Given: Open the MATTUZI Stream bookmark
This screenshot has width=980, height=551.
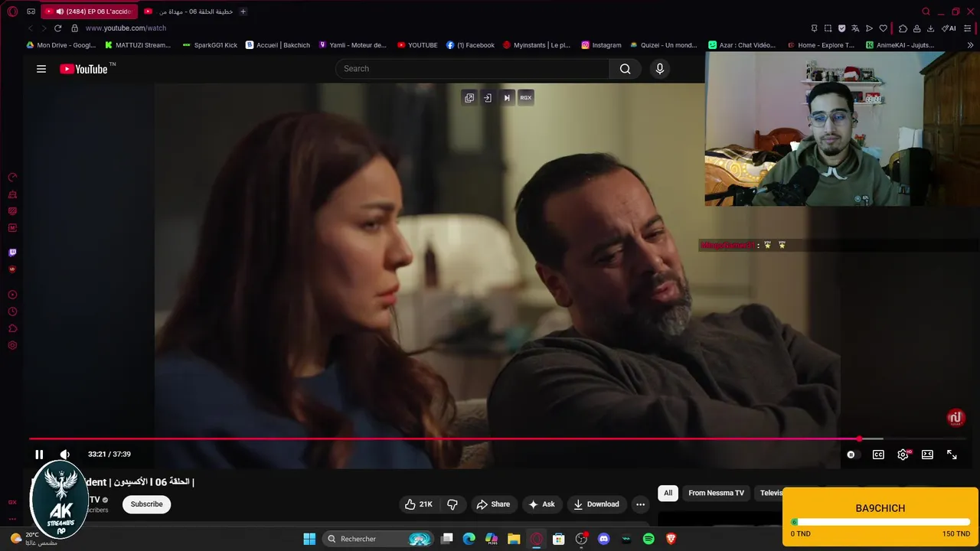Looking at the screenshot, I should tap(138, 45).
